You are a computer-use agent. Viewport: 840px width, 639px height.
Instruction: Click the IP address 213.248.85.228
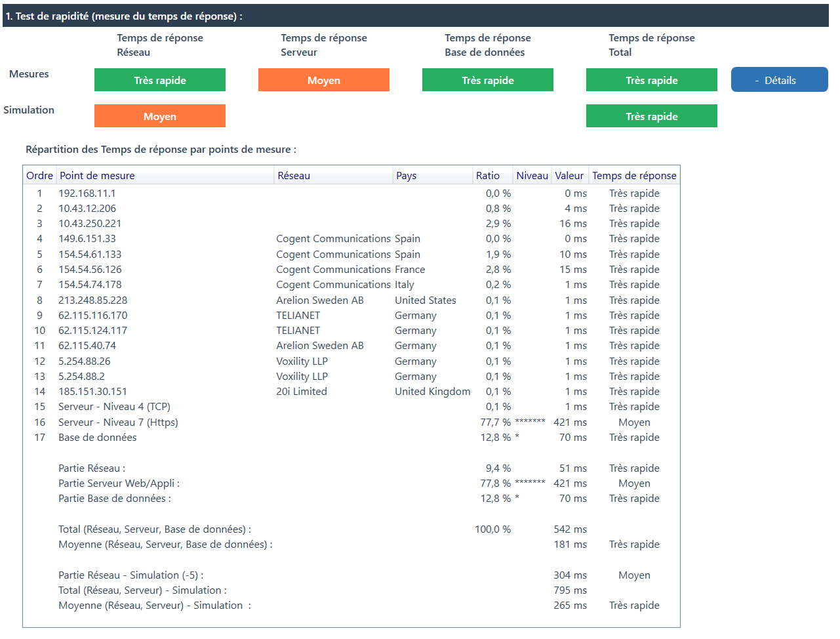coord(93,300)
